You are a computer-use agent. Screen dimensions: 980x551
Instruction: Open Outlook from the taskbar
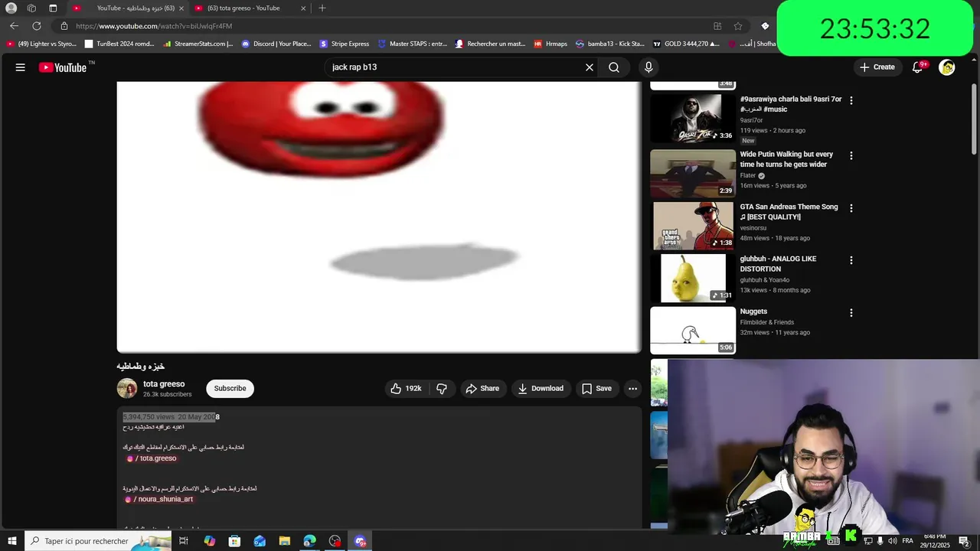[260, 541]
